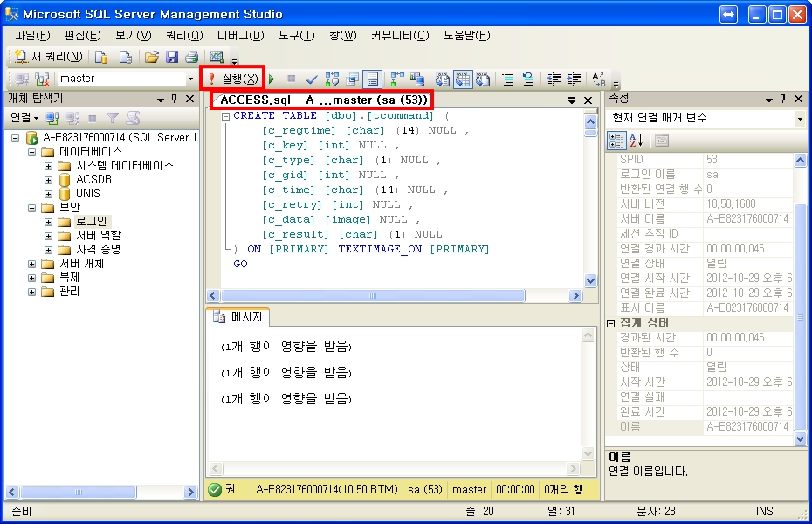812x524 pixels.
Task: Toggle IntelliSense Enabled button
Action: click(x=372, y=79)
